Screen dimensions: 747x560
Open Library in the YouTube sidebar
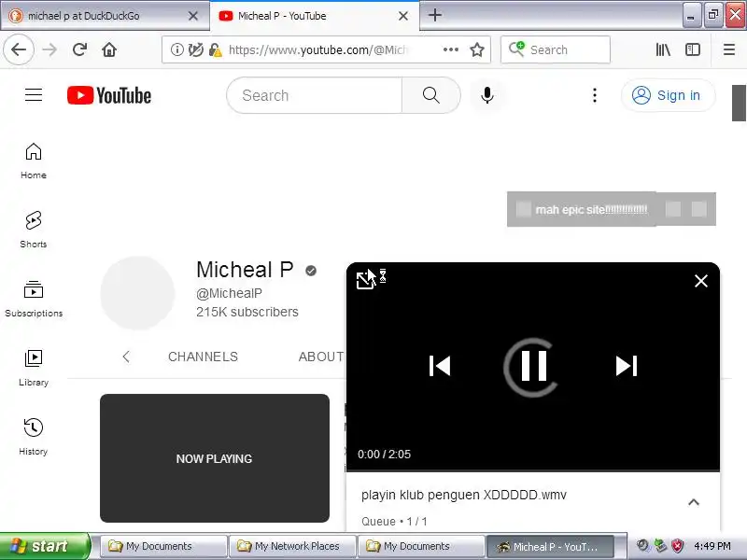(x=34, y=368)
